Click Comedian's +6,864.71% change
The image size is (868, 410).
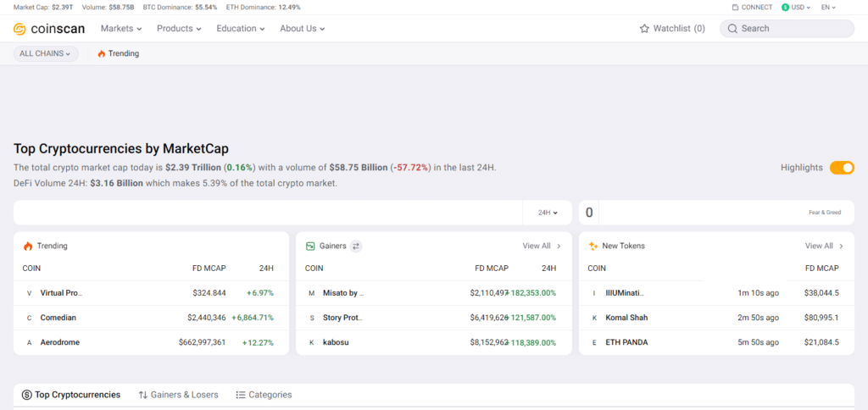pyautogui.click(x=253, y=318)
